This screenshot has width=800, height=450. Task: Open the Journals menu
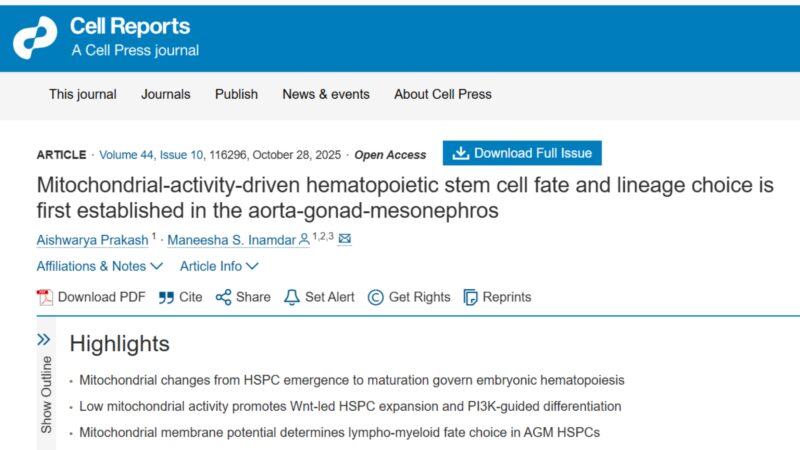coord(166,94)
